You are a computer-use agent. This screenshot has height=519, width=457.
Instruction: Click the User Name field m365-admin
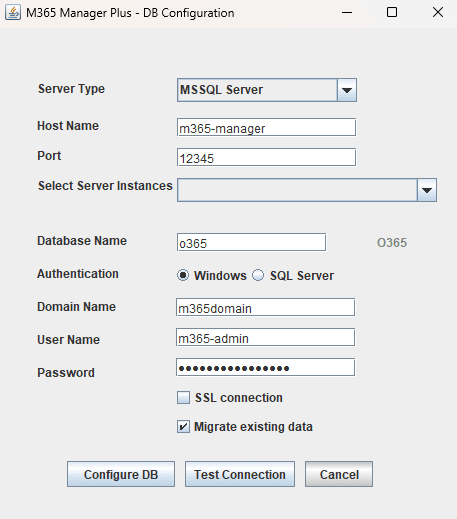265,337
